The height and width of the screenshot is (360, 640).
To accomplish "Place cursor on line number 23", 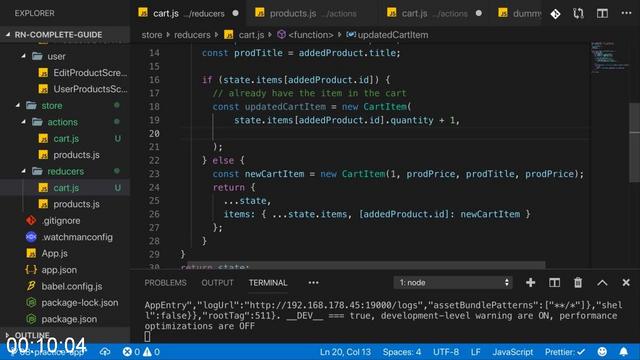I will tap(154, 174).
